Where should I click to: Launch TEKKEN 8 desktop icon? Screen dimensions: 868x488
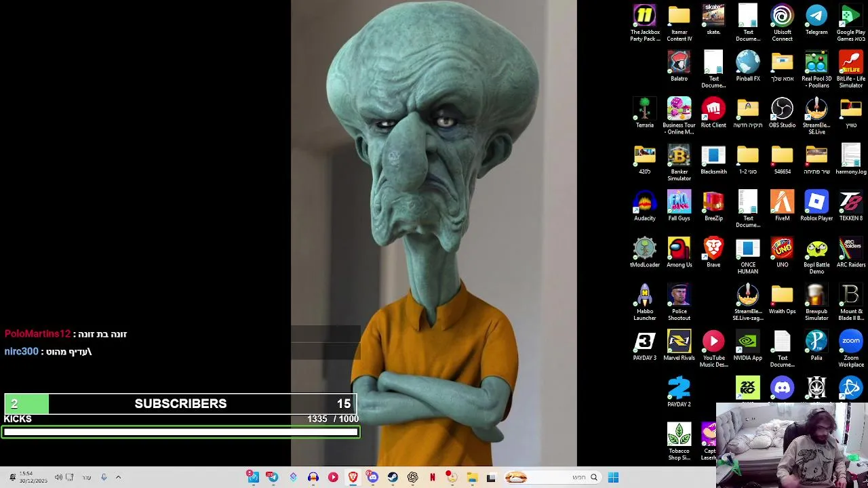[x=850, y=206]
